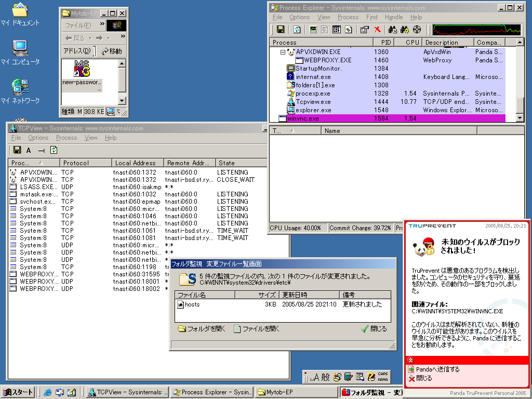Click the スタート Start button on taskbar
This screenshot has width=532, height=399.
pos(18,392)
